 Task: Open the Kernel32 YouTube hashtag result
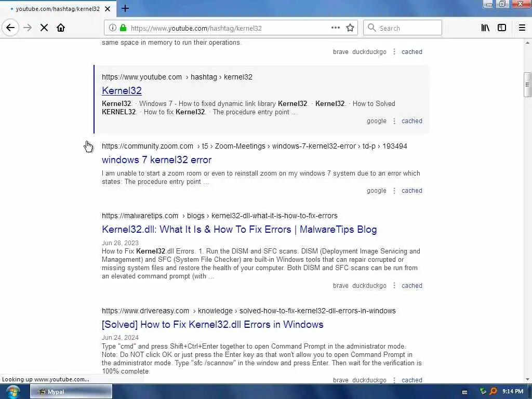click(x=122, y=90)
